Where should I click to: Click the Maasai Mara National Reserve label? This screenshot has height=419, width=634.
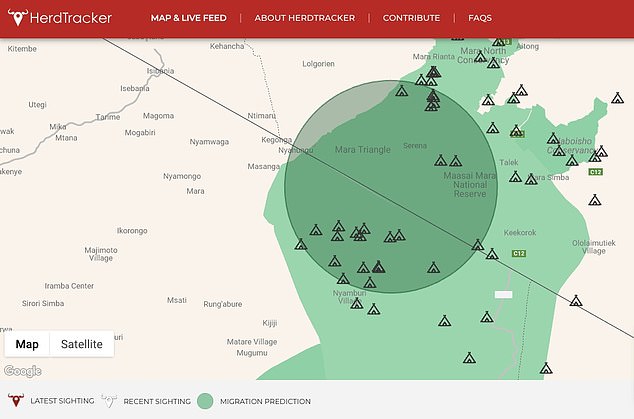[469, 184]
